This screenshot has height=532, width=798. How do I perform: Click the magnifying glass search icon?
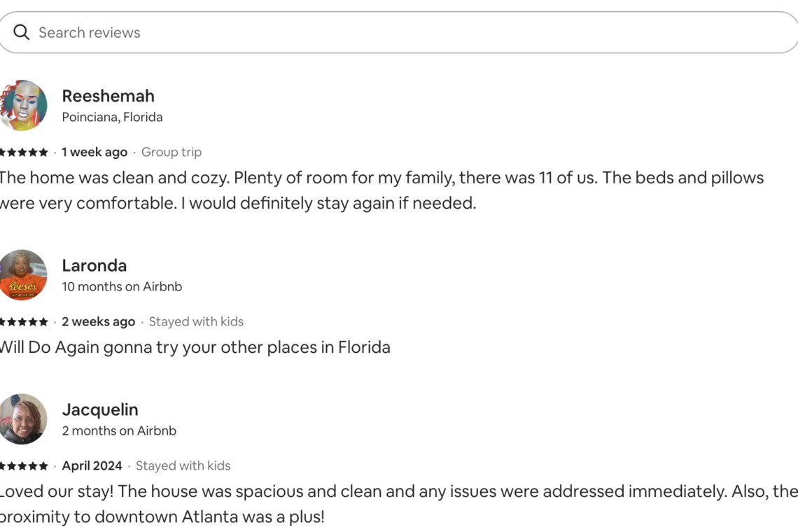22,32
